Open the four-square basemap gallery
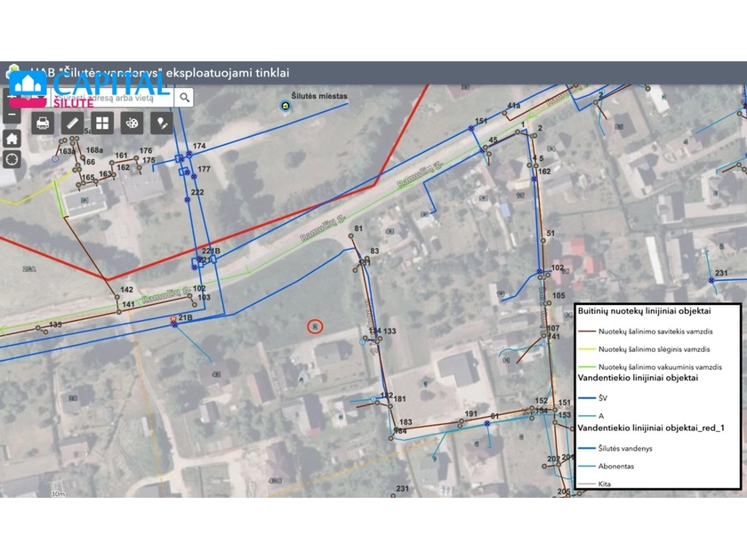 [102, 124]
